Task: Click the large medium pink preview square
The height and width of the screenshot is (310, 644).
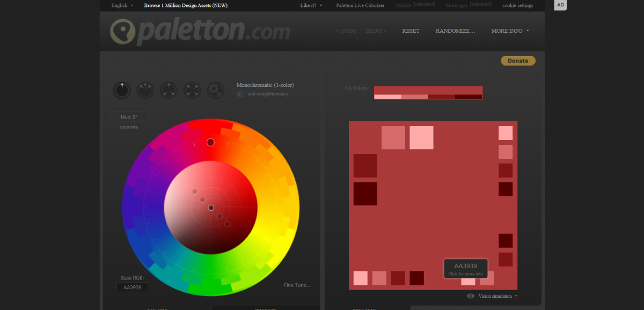Action: [393, 137]
